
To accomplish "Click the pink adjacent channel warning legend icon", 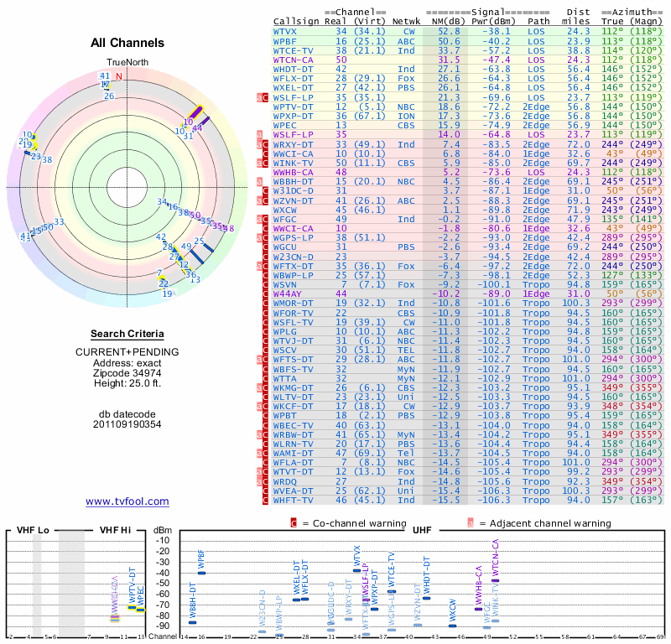I will pyautogui.click(x=471, y=523).
